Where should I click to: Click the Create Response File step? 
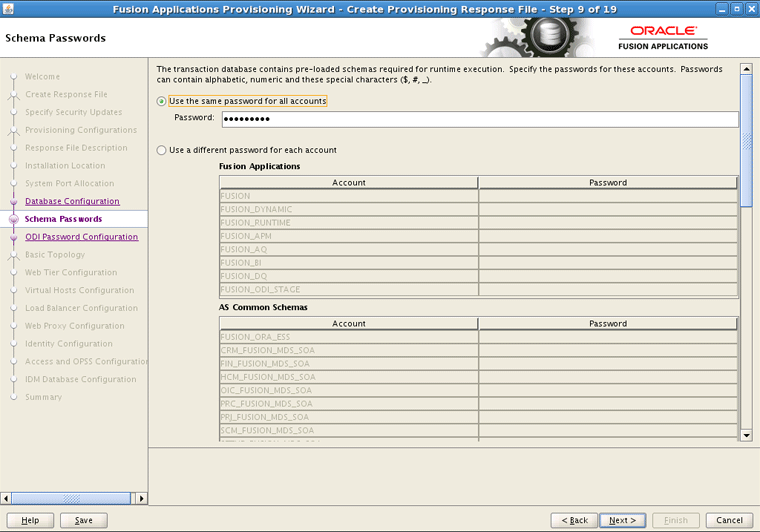point(66,94)
